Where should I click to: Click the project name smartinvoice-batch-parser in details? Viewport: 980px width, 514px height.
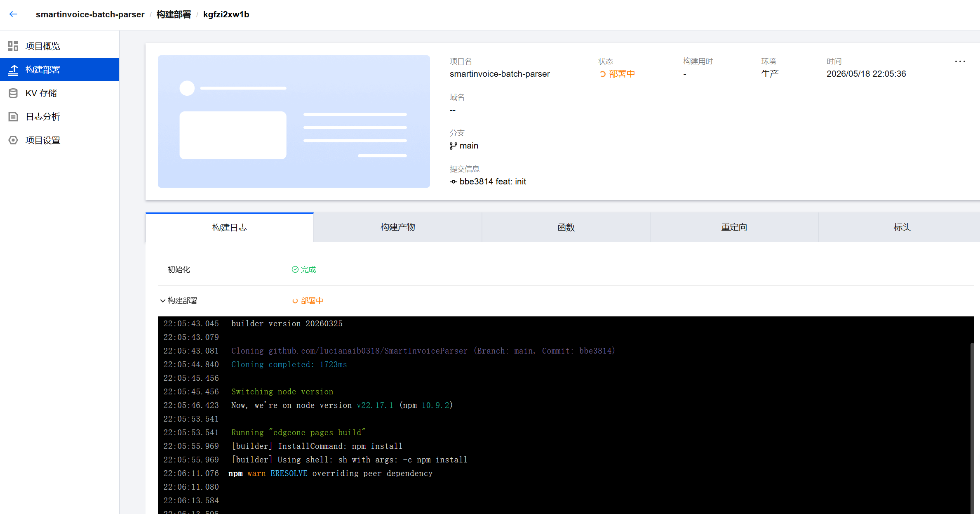[x=500, y=74]
